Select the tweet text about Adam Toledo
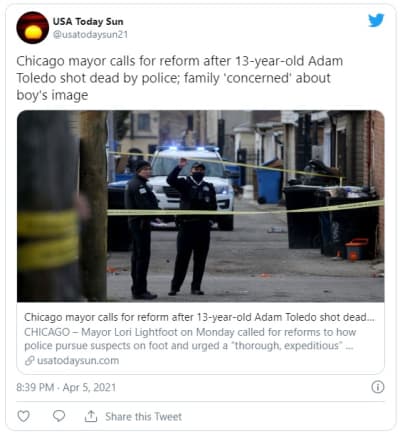This screenshot has height=436, width=400. pos(180,78)
